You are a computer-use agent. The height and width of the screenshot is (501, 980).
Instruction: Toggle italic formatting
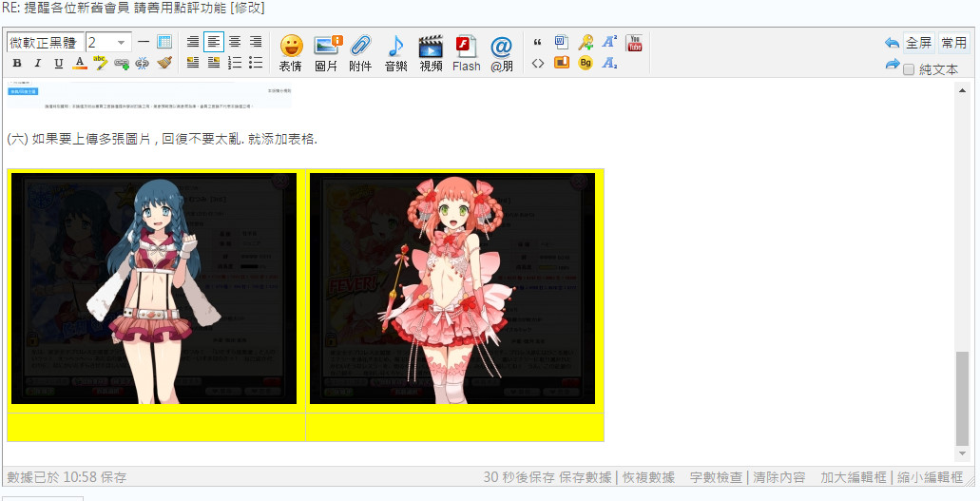click(x=37, y=63)
